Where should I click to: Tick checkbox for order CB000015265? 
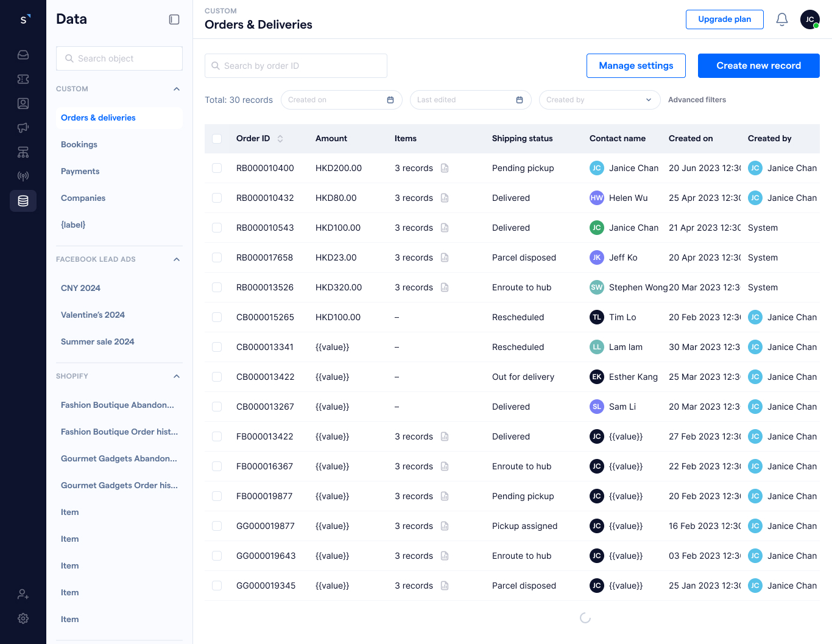[x=217, y=317]
